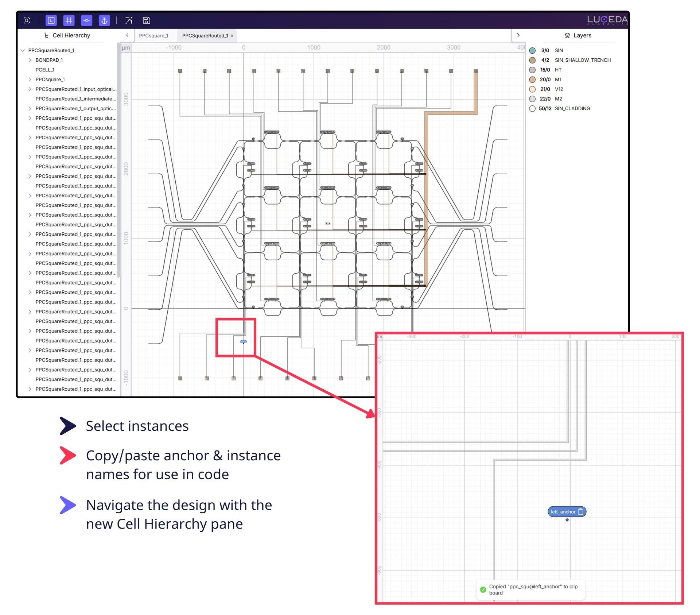Click the fit-to-view zoom icon

coord(27,20)
